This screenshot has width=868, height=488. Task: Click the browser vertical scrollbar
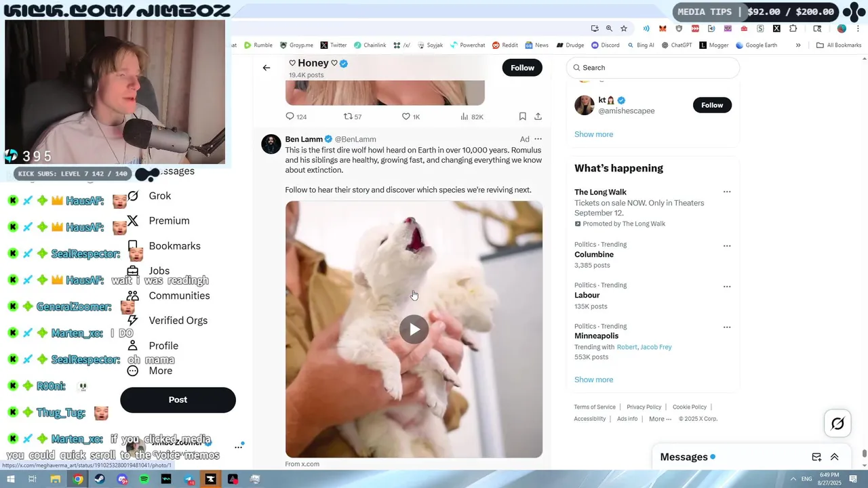pyautogui.click(x=864, y=258)
